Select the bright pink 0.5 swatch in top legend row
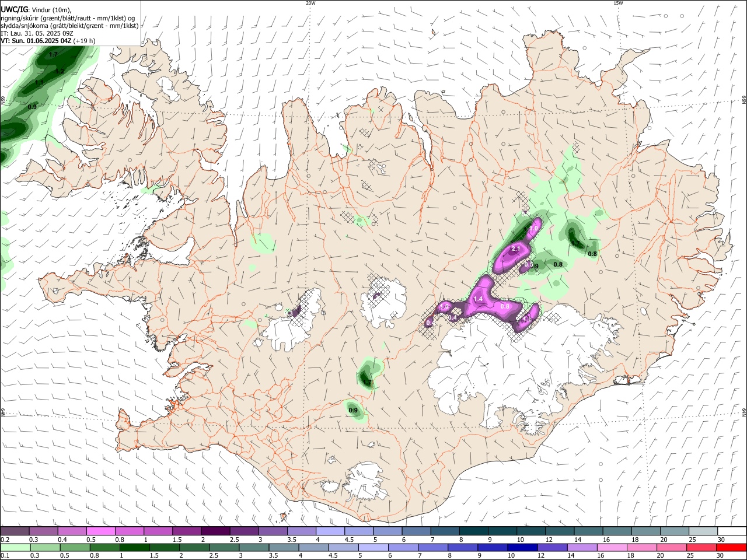The image size is (747, 560). click(x=100, y=531)
